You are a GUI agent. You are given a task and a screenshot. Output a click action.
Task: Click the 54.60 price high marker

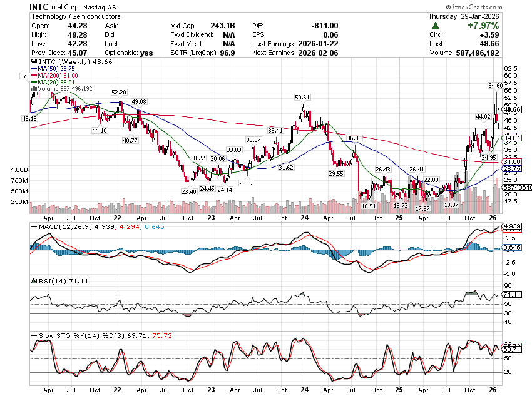(495, 85)
